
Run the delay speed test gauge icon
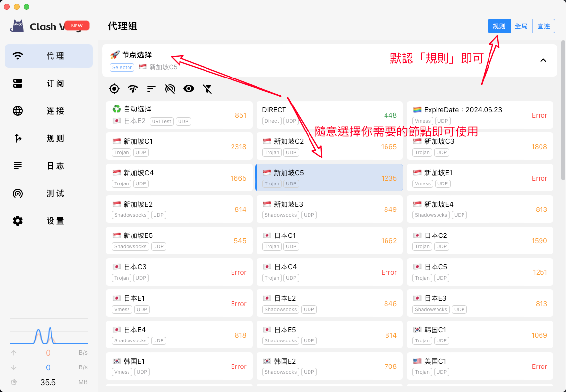click(133, 89)
